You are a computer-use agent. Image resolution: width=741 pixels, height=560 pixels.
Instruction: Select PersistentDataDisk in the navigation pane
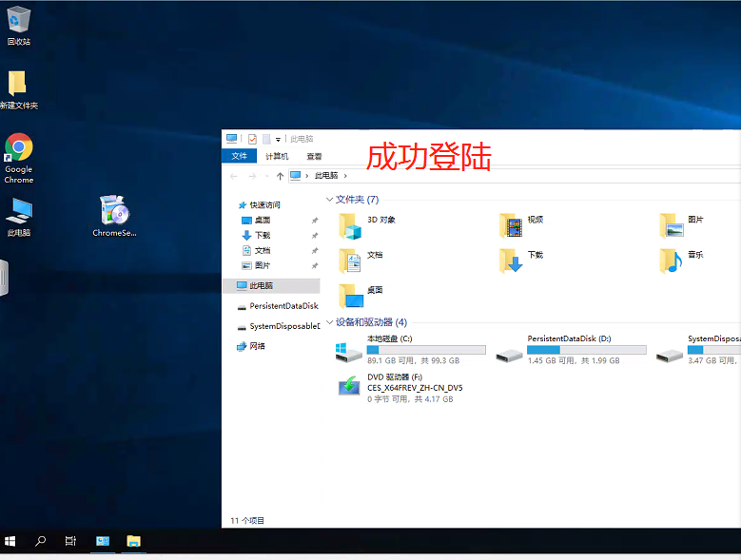(278, 306)
